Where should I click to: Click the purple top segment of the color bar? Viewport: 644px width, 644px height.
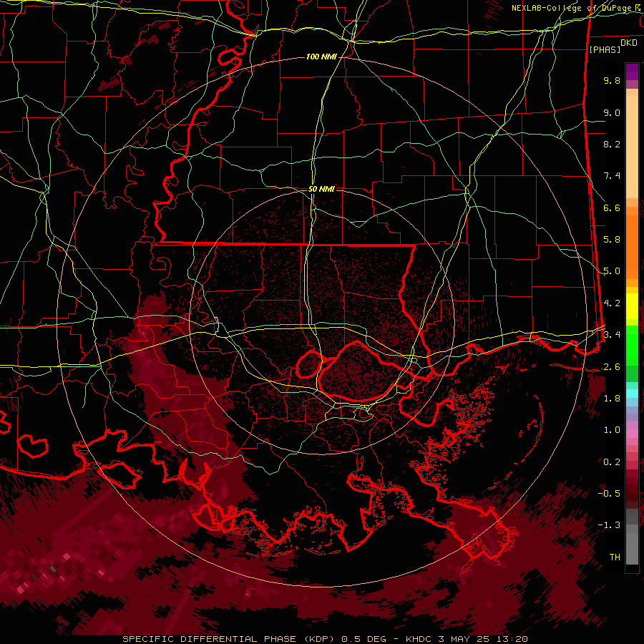coord(632,72)
